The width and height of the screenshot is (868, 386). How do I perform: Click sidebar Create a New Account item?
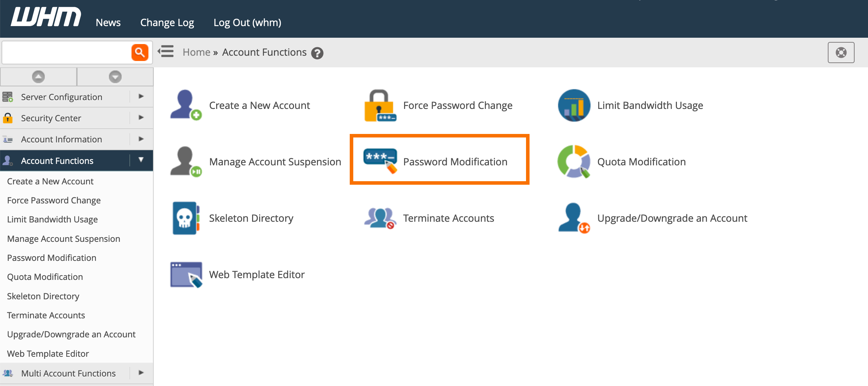pyautogui.click(x=50, y=181)
